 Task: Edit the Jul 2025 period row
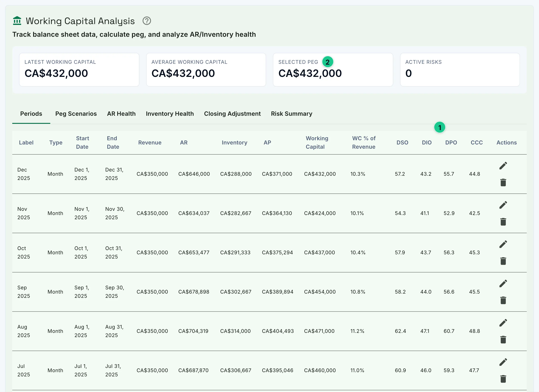click(503, 362)
